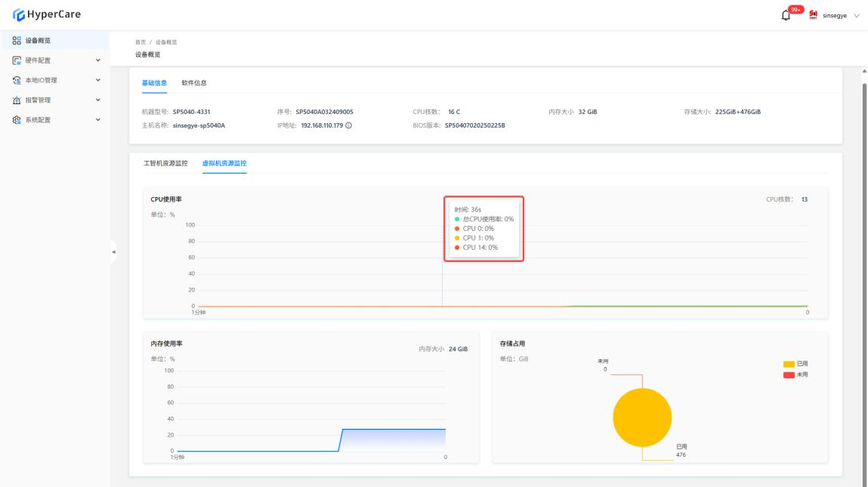Click the 首页 breadcrumb link

click(x=140, y=42)
